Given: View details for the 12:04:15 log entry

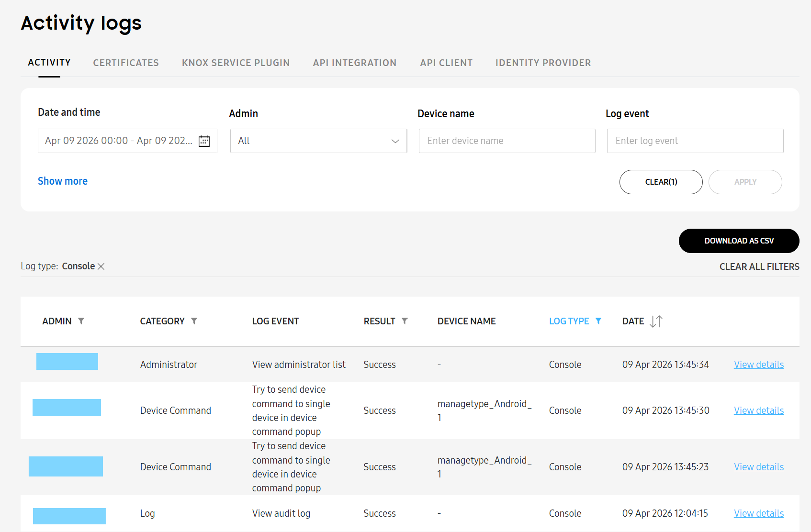Looking at the screenshot, I should tap(759, 513).
